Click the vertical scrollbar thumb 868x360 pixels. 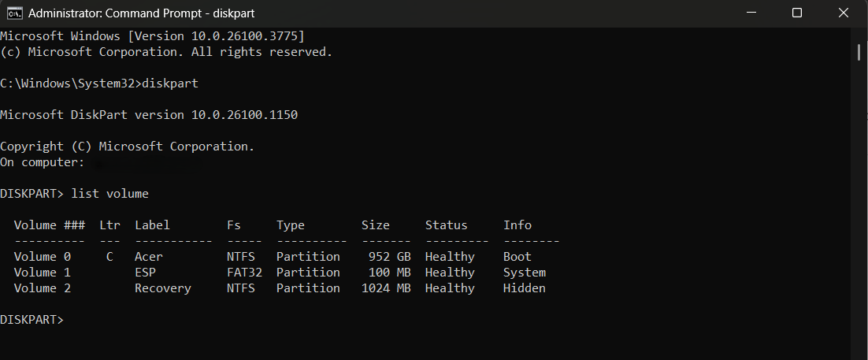[859, 51]
